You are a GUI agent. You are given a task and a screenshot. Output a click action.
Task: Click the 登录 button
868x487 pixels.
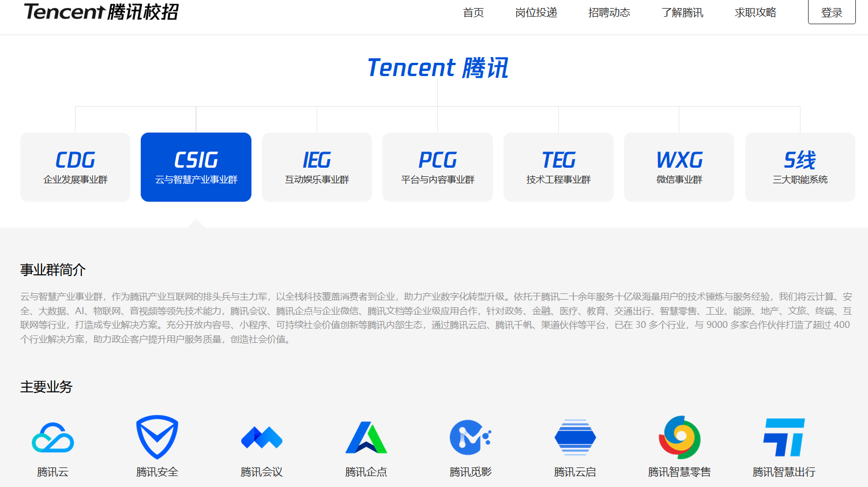click(x=832, y=12)
